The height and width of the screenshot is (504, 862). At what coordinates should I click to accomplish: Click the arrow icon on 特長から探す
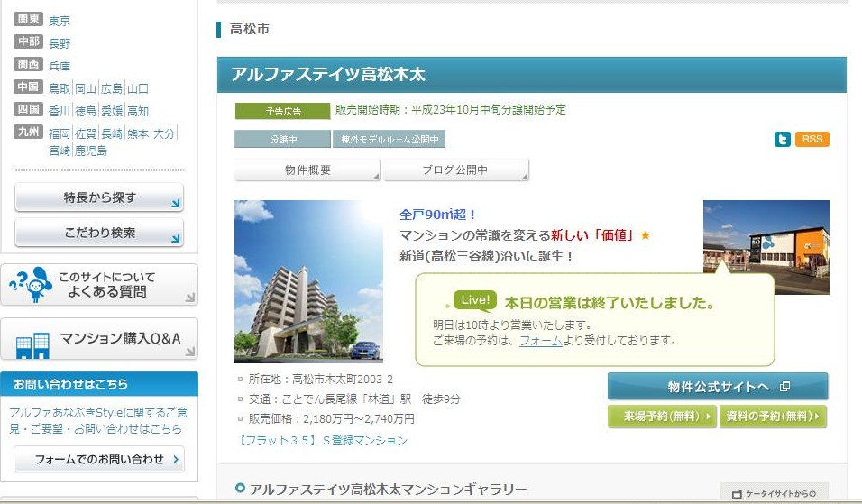tap(175, 204)
